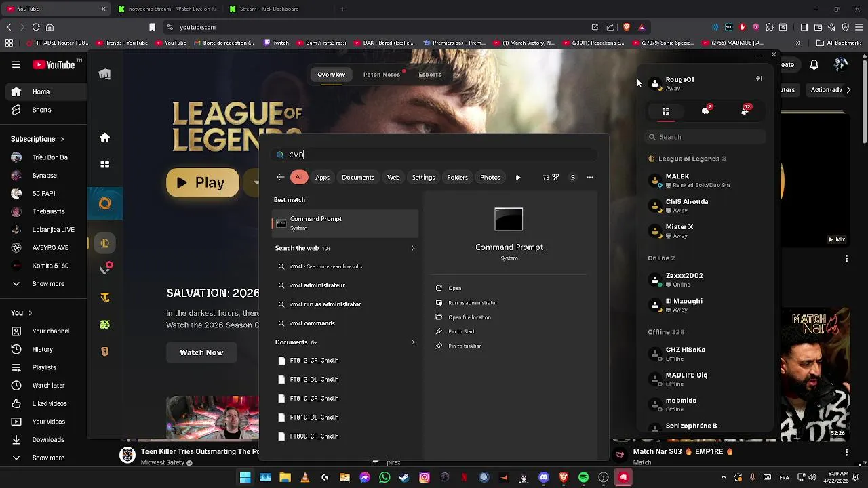Click the Brave reload page button
The image size is (868, 488).
point(36,27)
